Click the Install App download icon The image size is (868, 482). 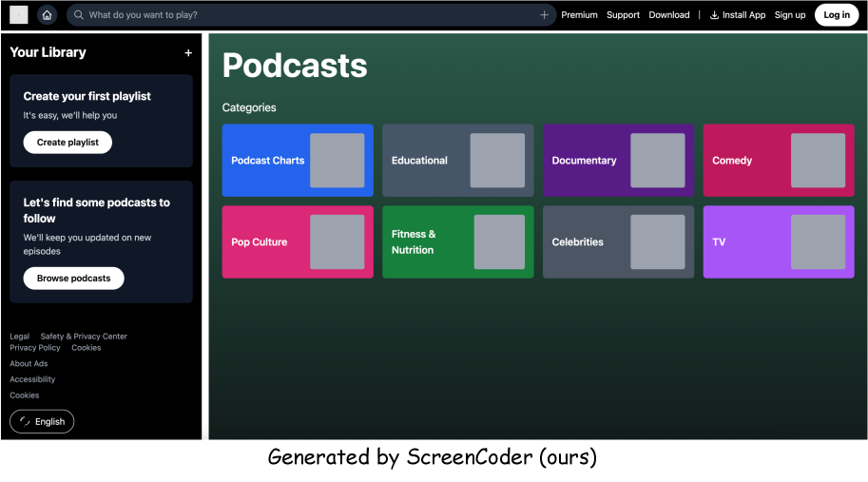[x=714, y=15]
